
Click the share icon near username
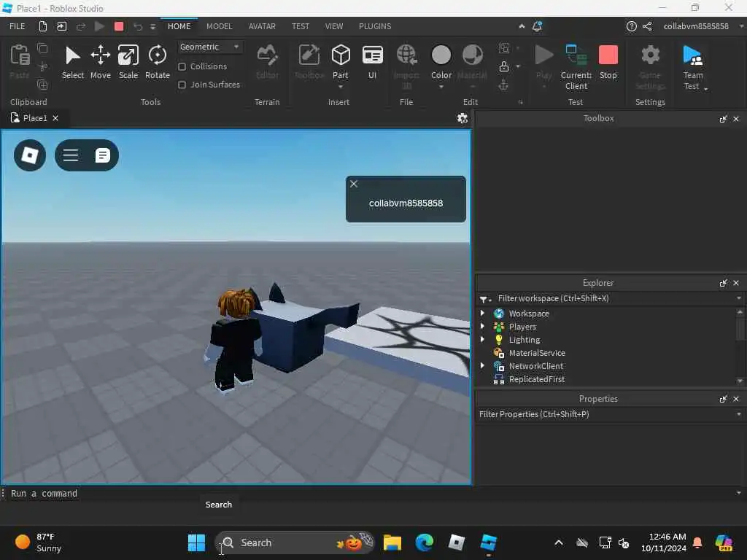[647, 26]
